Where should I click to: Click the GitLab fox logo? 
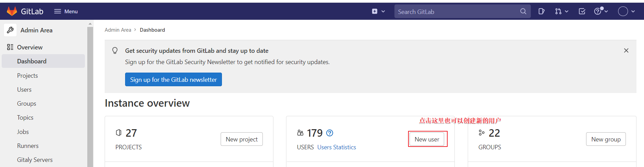[12, 11]
